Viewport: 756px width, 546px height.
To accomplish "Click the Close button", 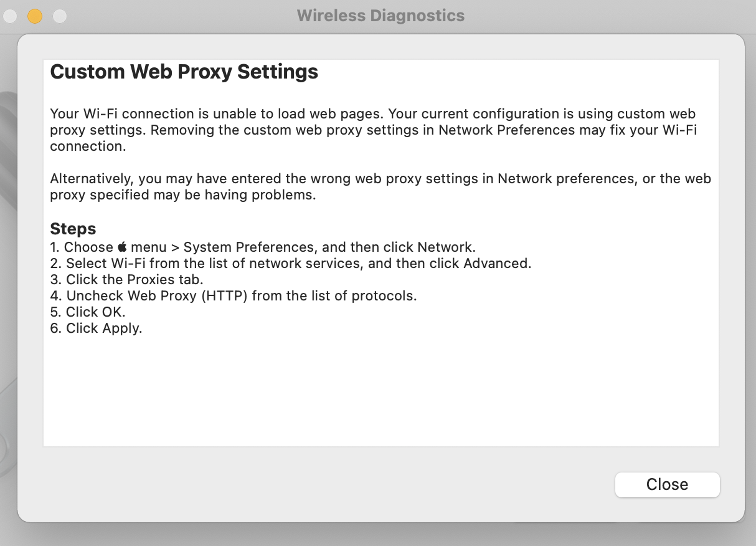I will [667, 485].
